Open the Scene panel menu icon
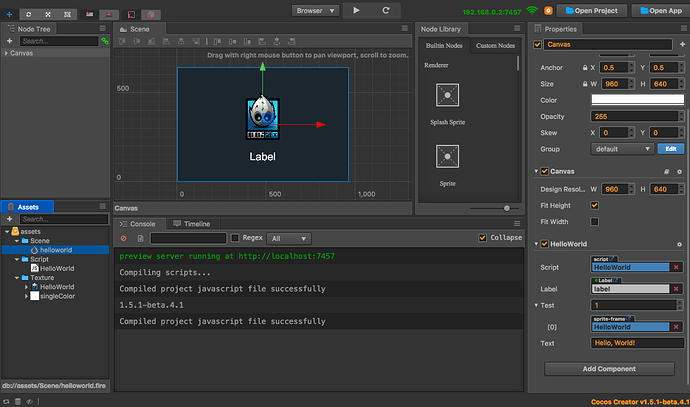Viewport: 690px width, 407px height. tap(404, 29)
